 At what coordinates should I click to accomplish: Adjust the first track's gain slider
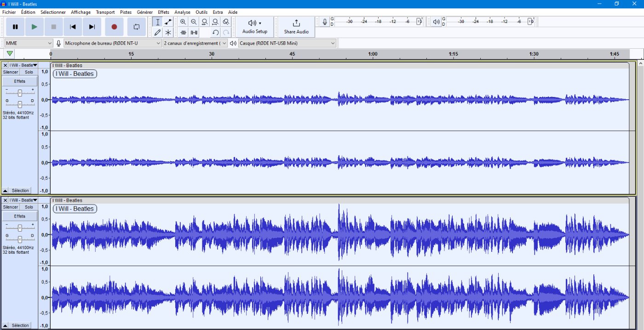[x=20, y=93]
